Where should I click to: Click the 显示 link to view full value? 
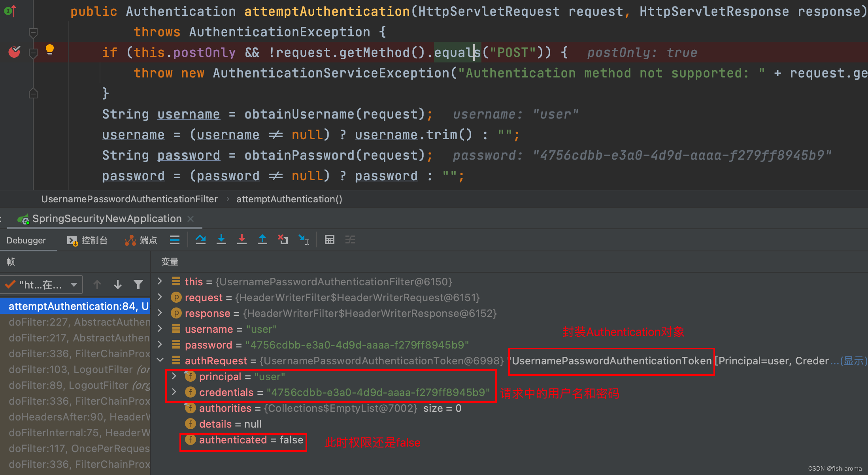tap(854, 361)
